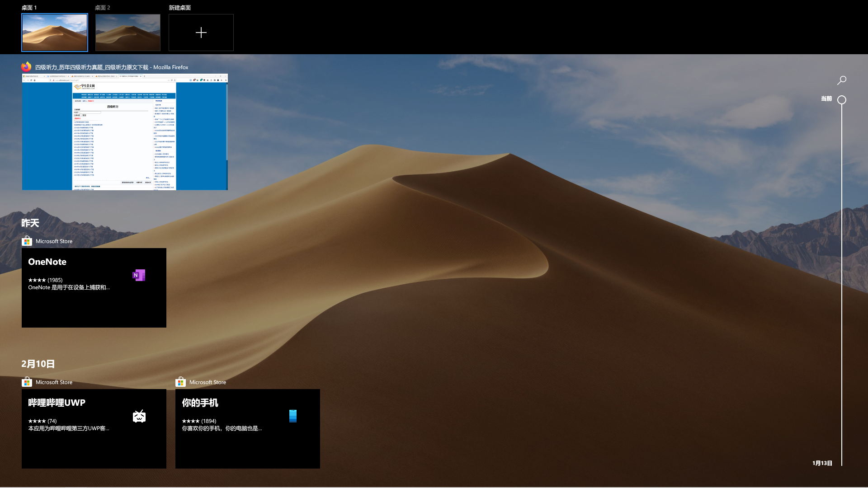Switch to the 桌面 2 desktop thumbnail

128,33
